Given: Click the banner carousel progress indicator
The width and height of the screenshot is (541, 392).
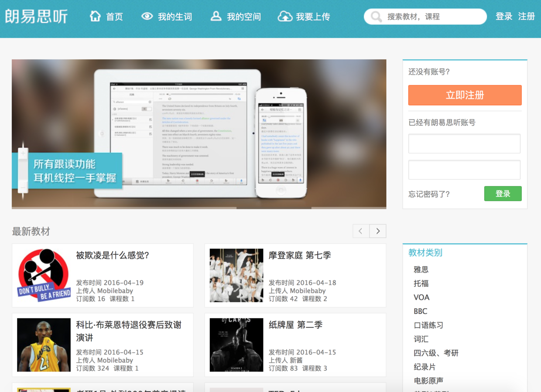Looking at the screenshot, I should point(274,208).
